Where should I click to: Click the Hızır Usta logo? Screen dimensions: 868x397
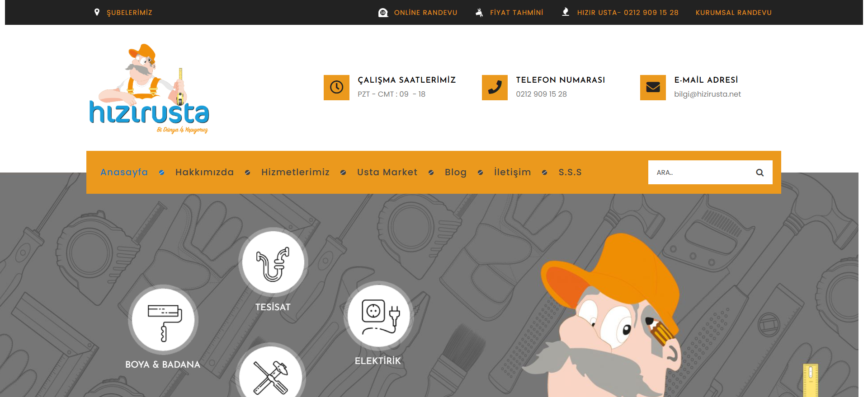(x=149, y=89)
